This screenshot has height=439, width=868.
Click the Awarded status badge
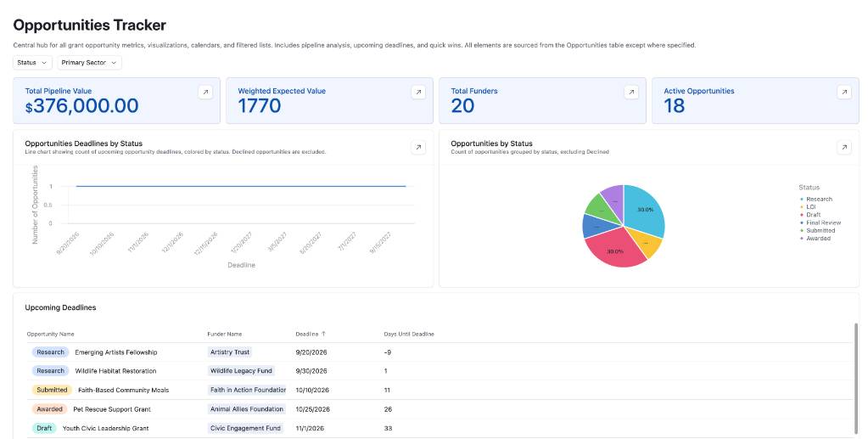(50, 409)
